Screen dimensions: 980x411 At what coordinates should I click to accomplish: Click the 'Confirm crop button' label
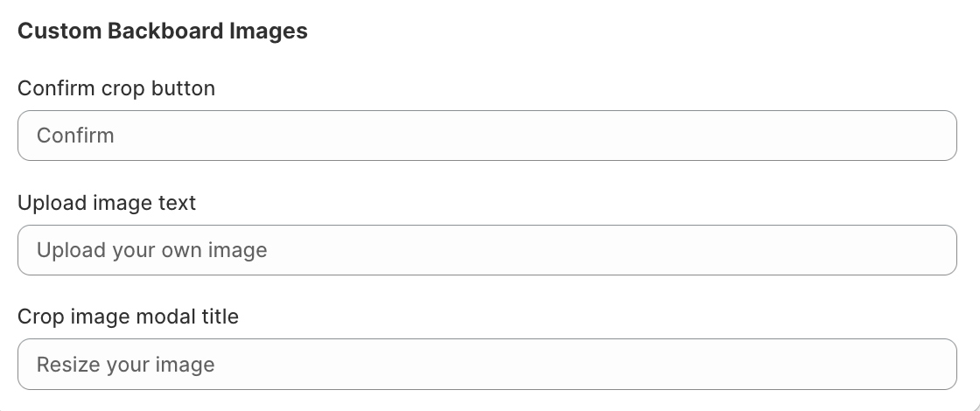pos(116,88)
